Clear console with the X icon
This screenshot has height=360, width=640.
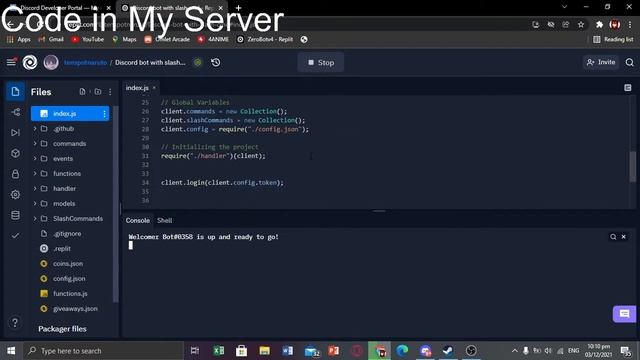[624, 237]
